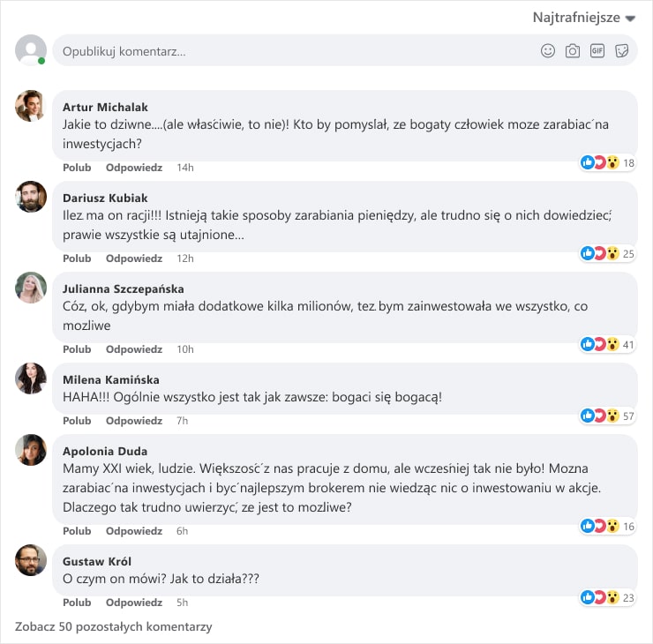Reply to Julianna Szczepańska's comment via Odpowiedz
This screenshot has height=644, width=653.
134,349
